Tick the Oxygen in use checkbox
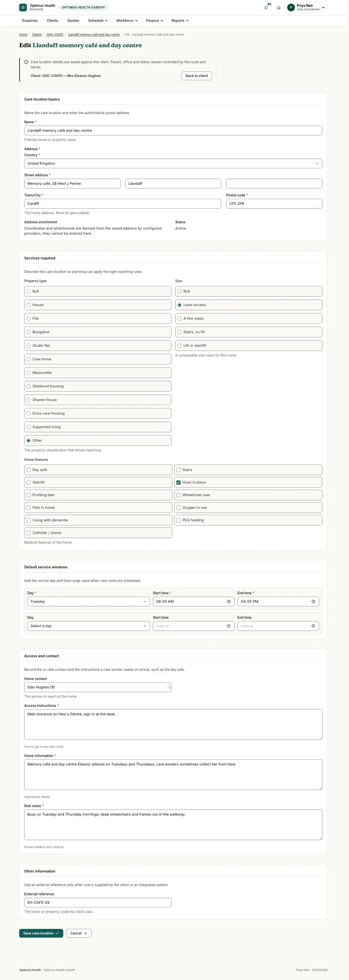Image resolution: width=349 pixels, height=980 pixels. (x=179, y=507)
